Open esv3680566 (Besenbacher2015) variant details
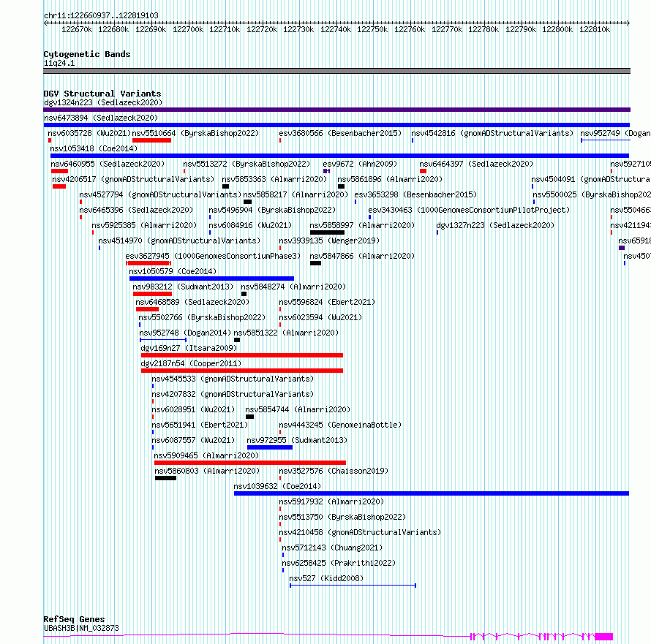This screenshot has height=644, width=651. pos(340,133)
